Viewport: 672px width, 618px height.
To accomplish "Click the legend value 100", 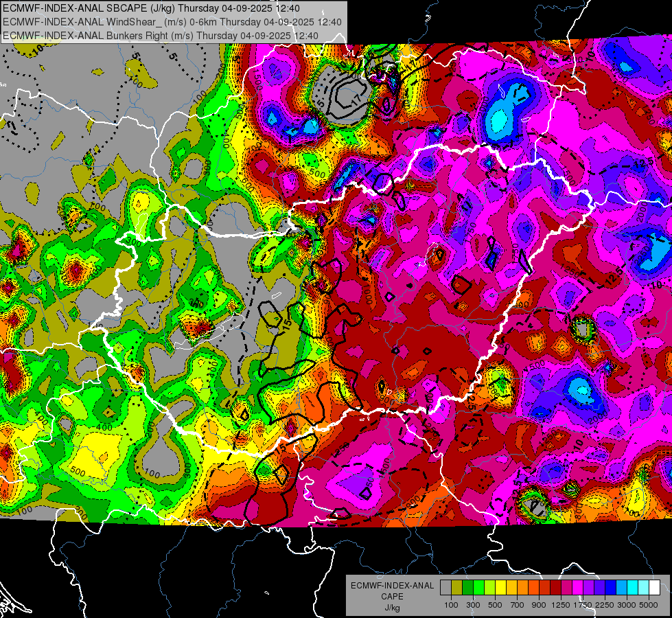I will [451, 605].
